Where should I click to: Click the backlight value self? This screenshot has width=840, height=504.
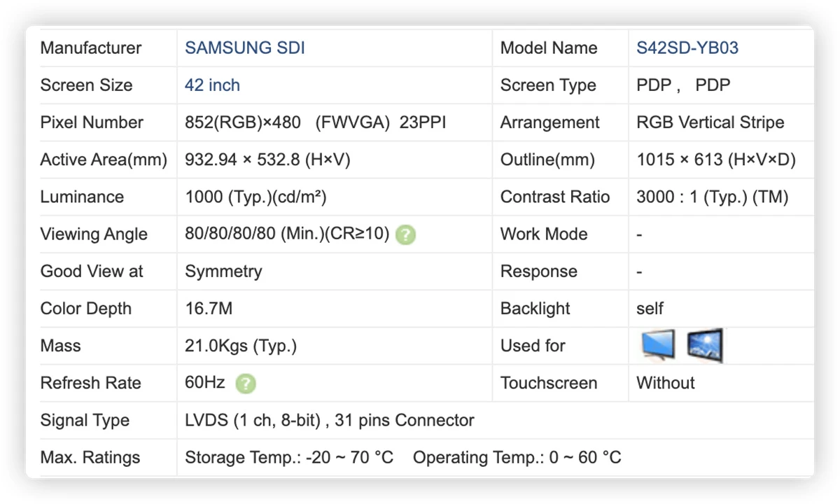click(650, 309)
